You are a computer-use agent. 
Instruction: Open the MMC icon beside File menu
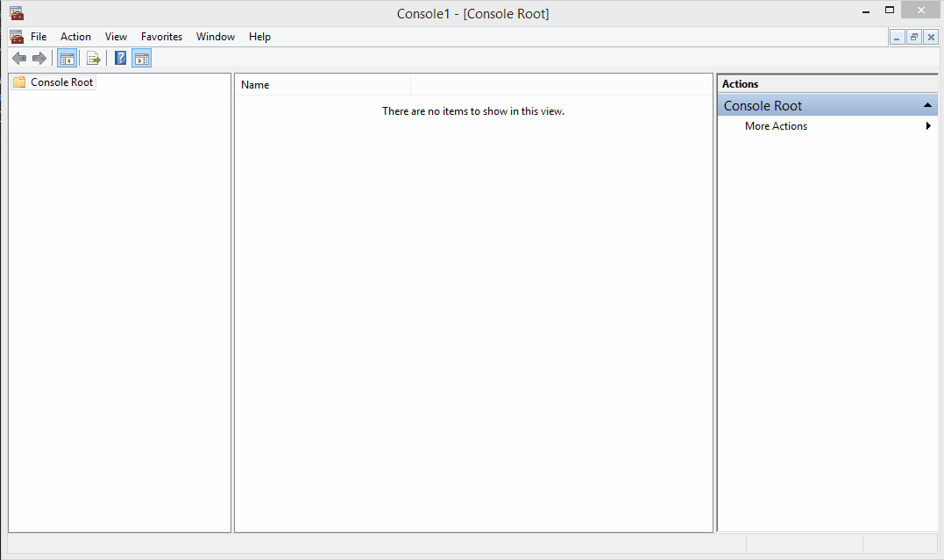coord(17,37)
